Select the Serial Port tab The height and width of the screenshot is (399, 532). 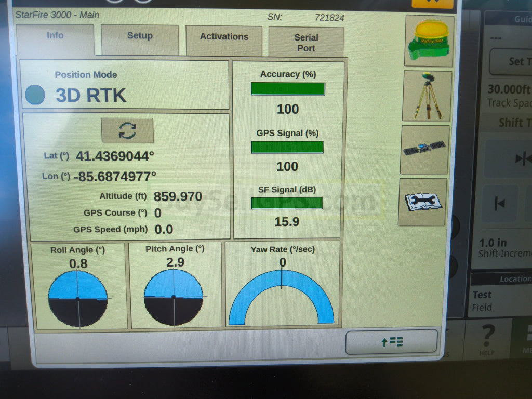[306, 42]
